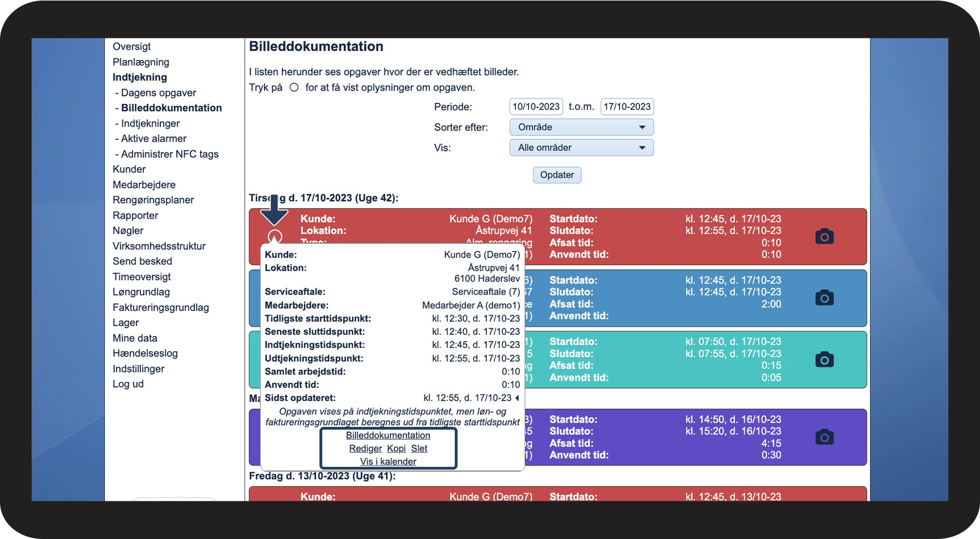Open Virksomhedsstruktur in the sidebar
980x539 pixels.
pos(159,246)
